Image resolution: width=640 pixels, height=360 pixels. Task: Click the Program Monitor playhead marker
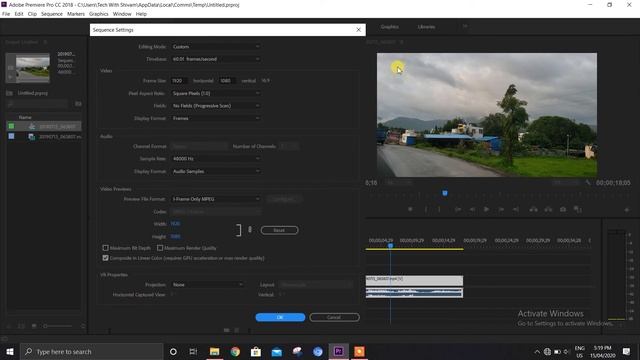coord(445,193)
